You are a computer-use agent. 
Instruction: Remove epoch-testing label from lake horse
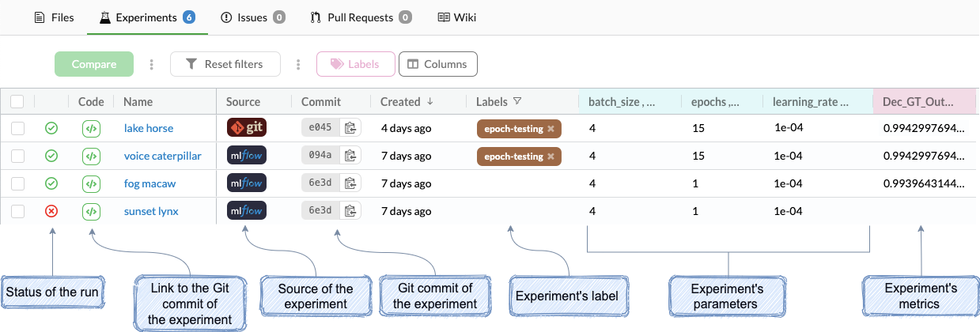tap(551, 129)
